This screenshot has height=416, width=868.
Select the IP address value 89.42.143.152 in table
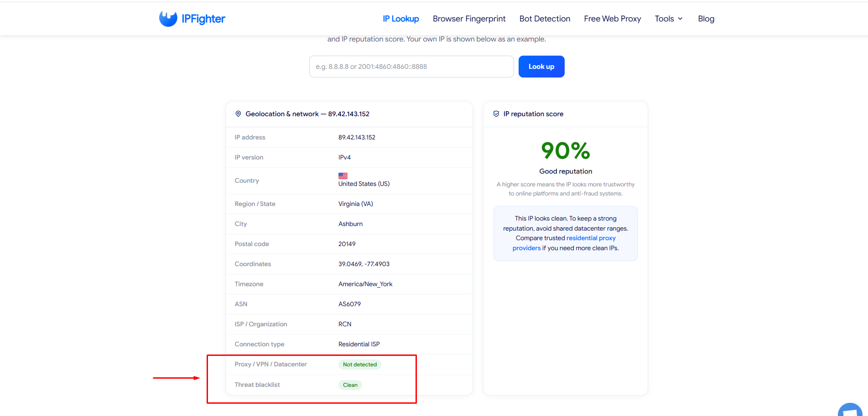click(x=357, y=137)
